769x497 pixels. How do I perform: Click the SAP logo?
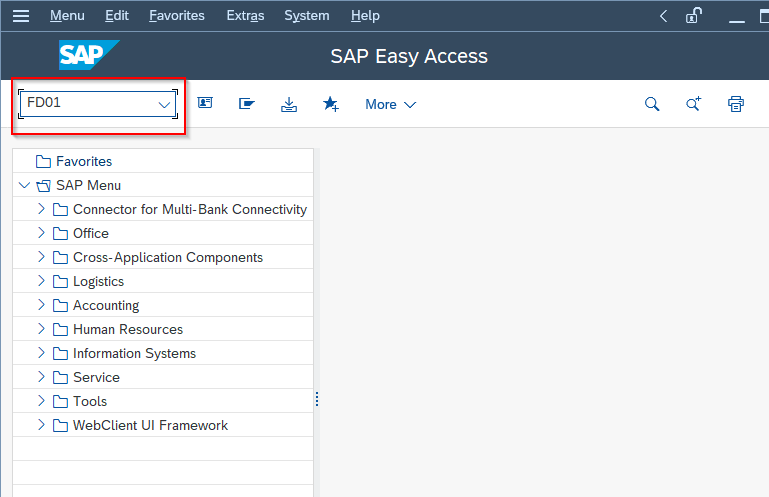tap(89, 55)
